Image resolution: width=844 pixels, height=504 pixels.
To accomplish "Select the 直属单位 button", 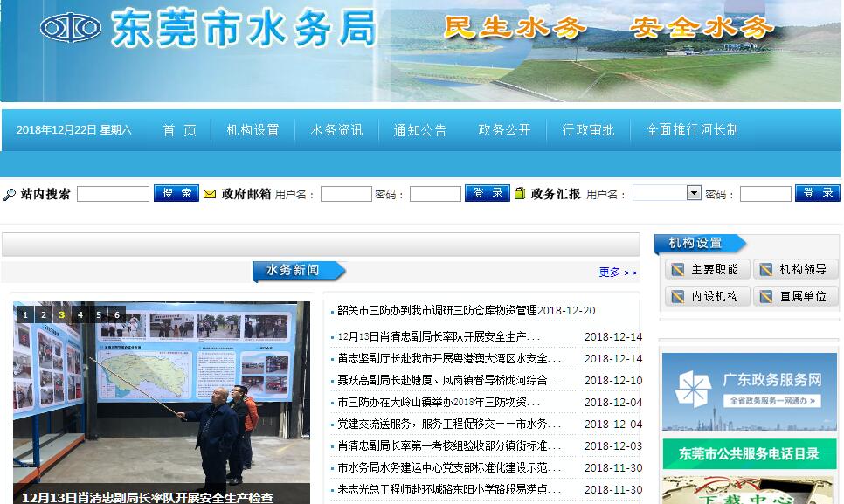I will click(x=794, y=297).
